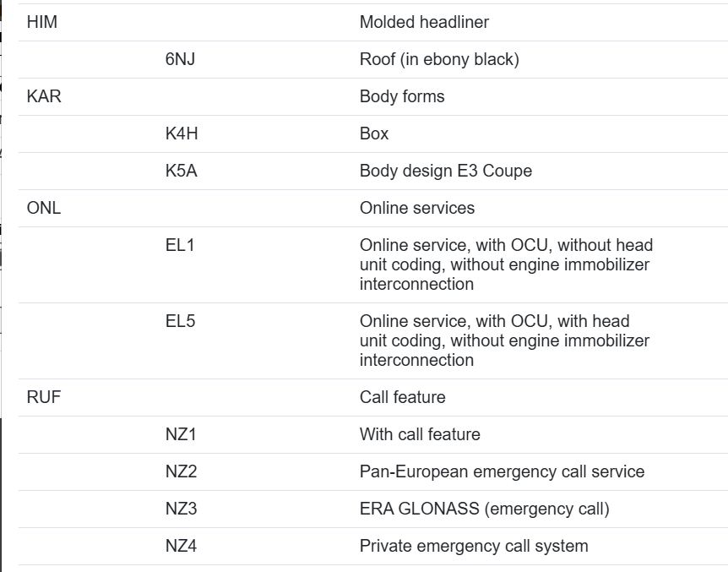
Task: Click the NZ3 option code
Action: coord(181,509)
